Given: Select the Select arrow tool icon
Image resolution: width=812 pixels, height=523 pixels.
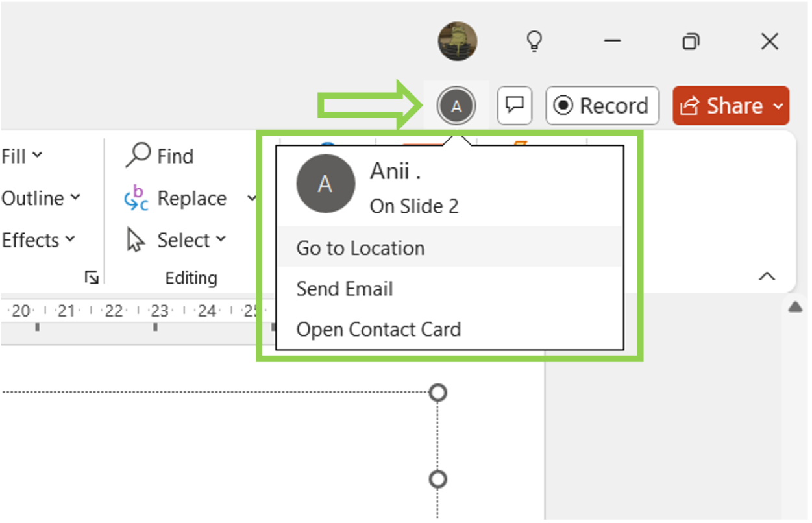Looking at the screenshot, I should point(136,239).
